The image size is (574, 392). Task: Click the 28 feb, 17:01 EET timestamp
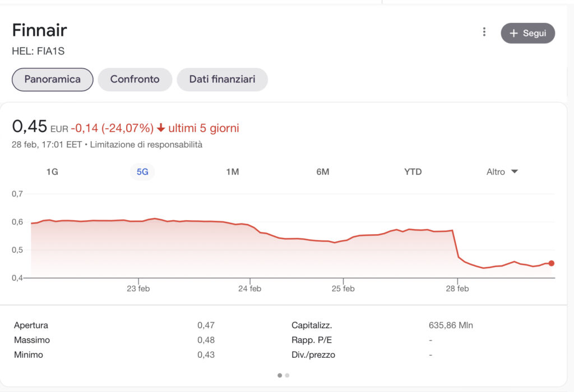[x=47, y=145]
